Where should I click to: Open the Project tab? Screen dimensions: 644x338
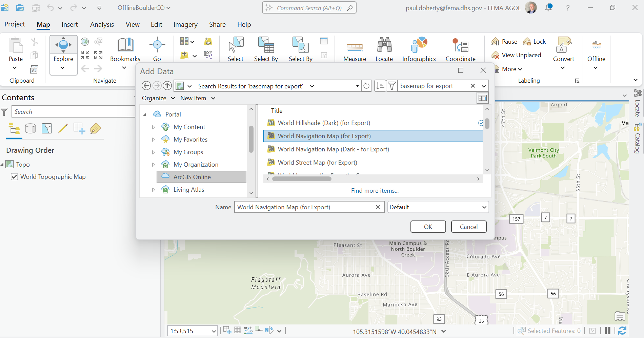(15, 24)
